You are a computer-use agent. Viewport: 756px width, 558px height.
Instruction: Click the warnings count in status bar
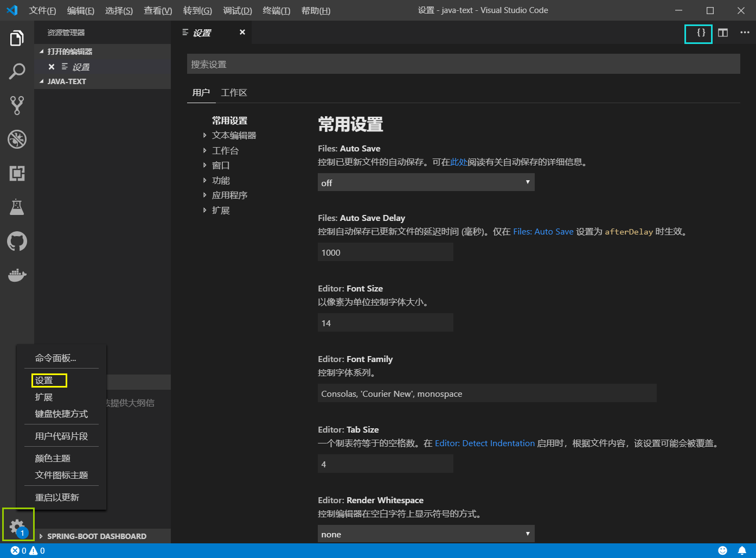tap(37, 550)
